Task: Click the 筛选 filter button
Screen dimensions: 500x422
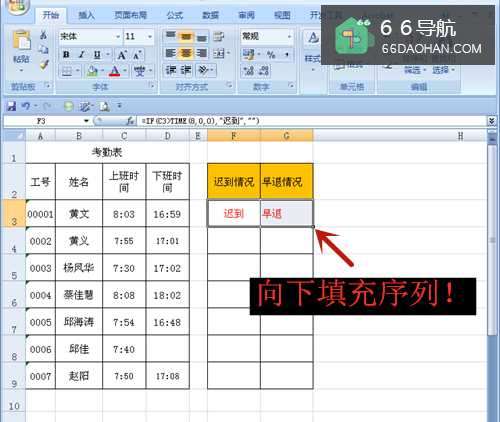Action: click(x=412, y=70)
